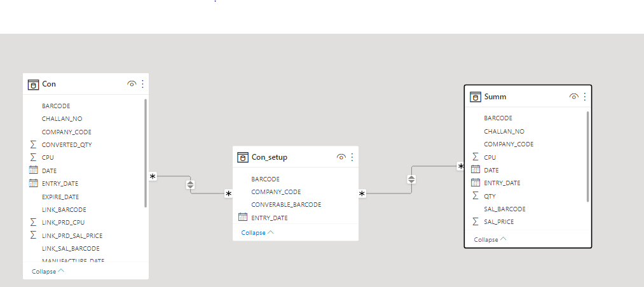Image resolution: width=644 pixels, height=287 pixels.
Task: Open more options menu for Summ table
Action: [584, 97]
